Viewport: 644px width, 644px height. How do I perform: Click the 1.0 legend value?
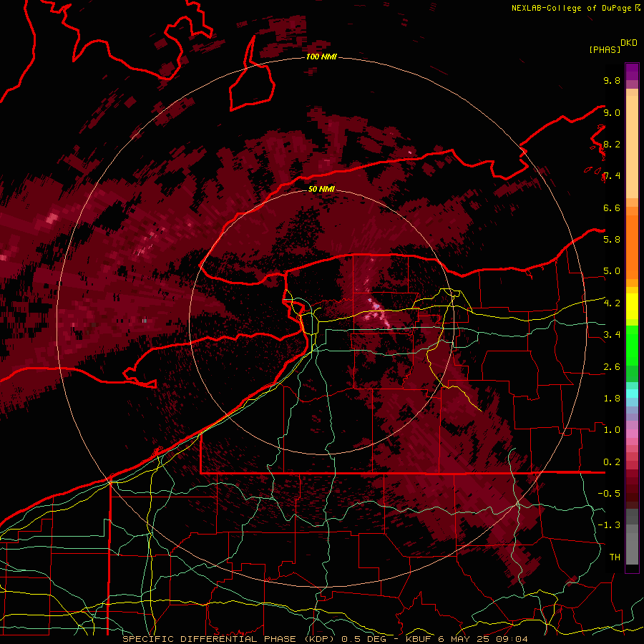click(x=612, y=429)
